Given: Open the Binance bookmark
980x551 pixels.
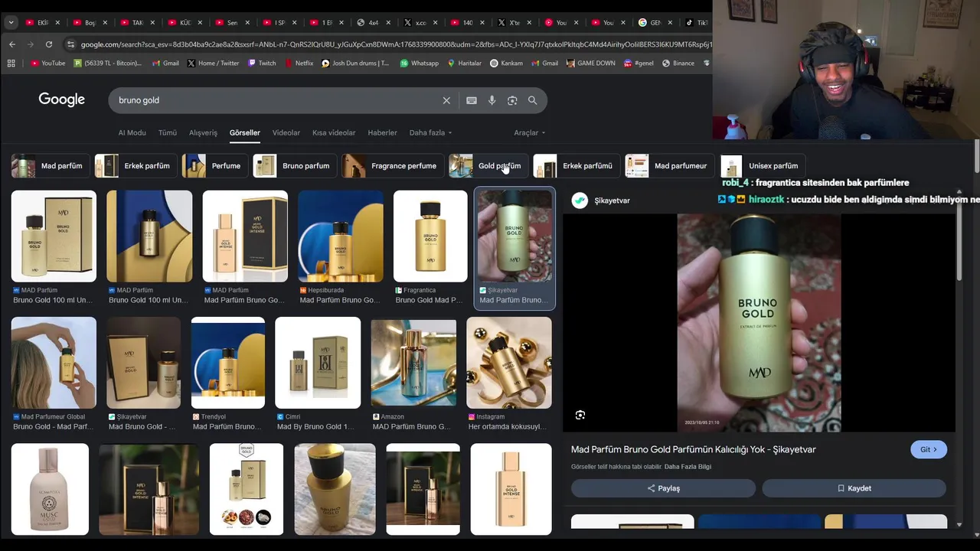Looking at the screenshot, I should [678, 64].
